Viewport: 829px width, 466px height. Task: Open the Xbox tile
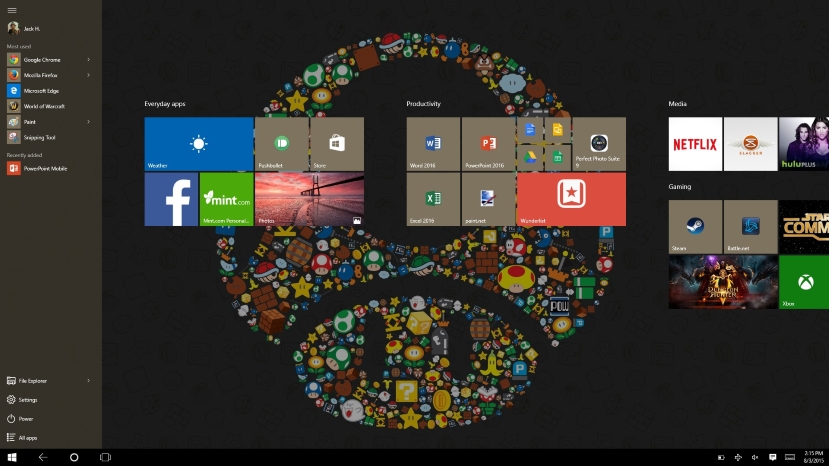click(x=804, y=282)
